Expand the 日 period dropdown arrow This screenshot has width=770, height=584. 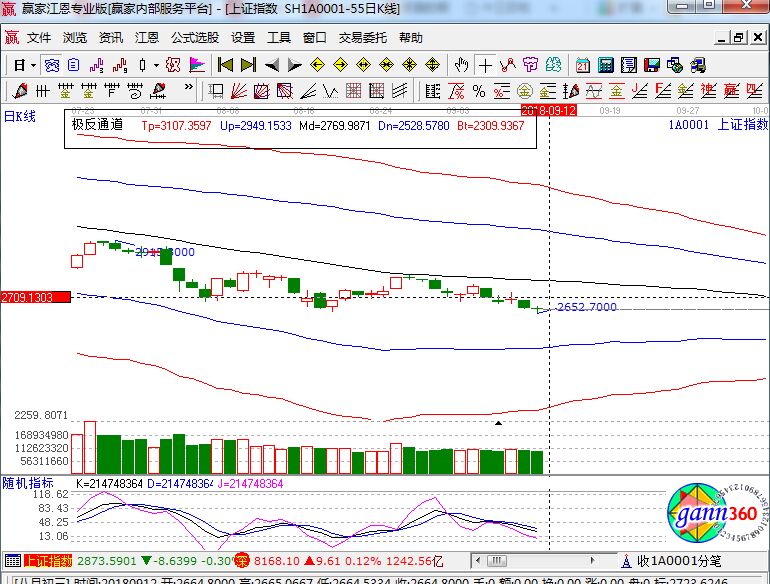coord(33,65)
